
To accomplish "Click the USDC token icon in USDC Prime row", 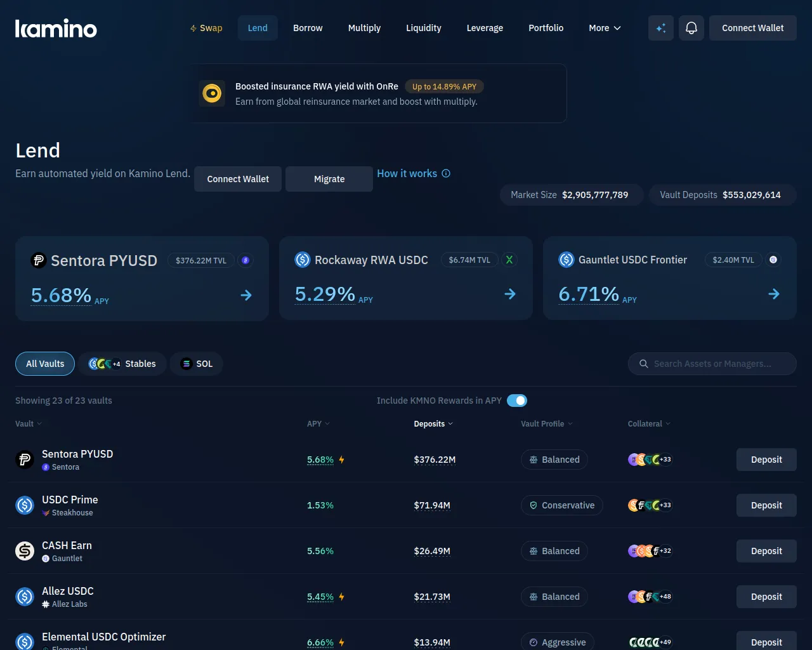I will (25, 505).
